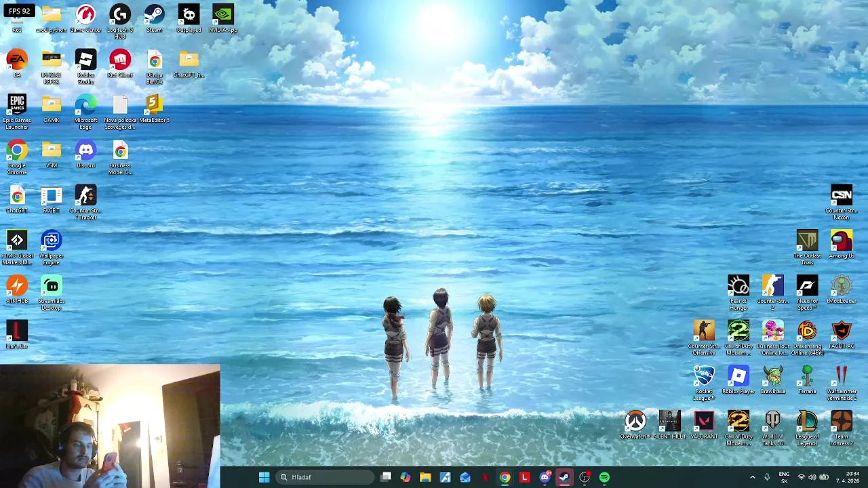The width and height of the screenshot is (868, 488).
Task: Open the World of Tanks EU shortcut
Action: click(772, 428)
